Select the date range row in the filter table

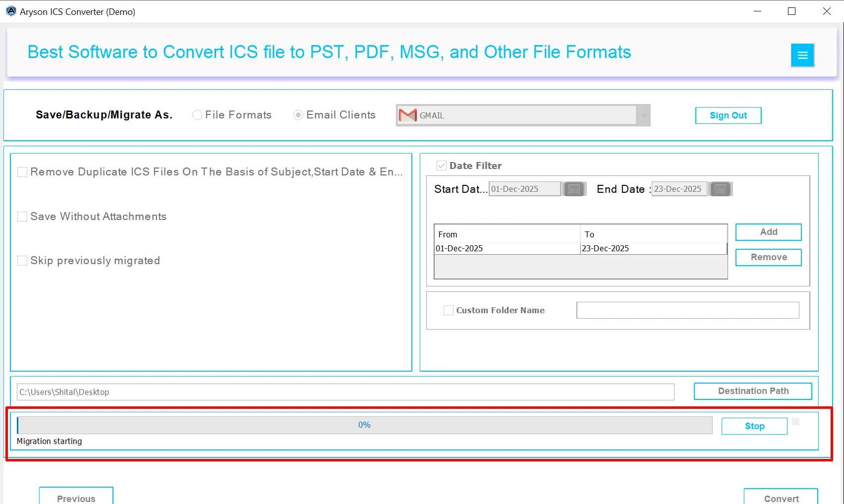(x=545, y=248)
